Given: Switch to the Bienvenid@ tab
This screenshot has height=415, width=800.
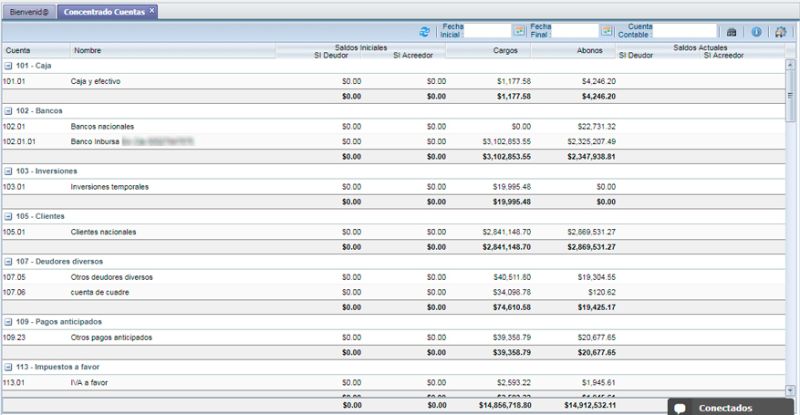Looking at the screenshot, I should tap(27, 11).
